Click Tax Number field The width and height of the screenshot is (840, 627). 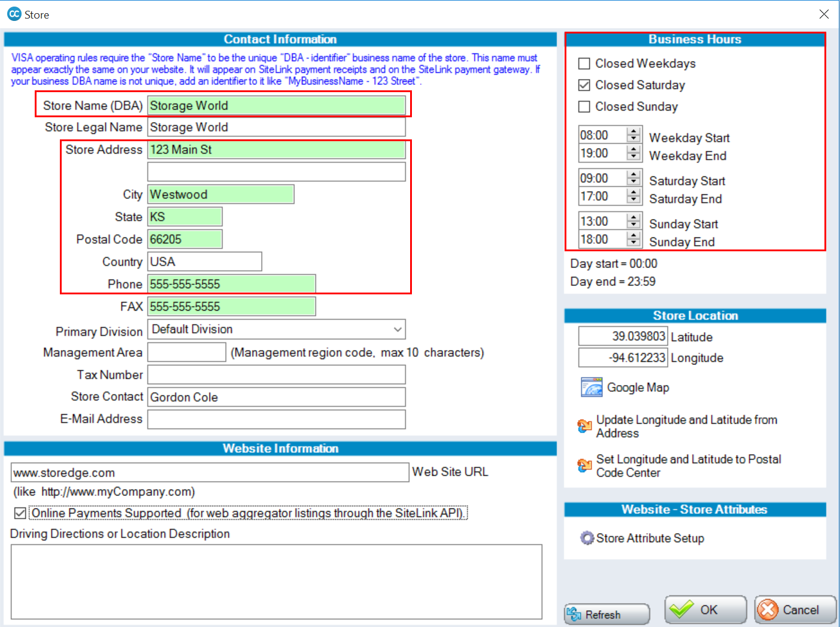(277, 375)
